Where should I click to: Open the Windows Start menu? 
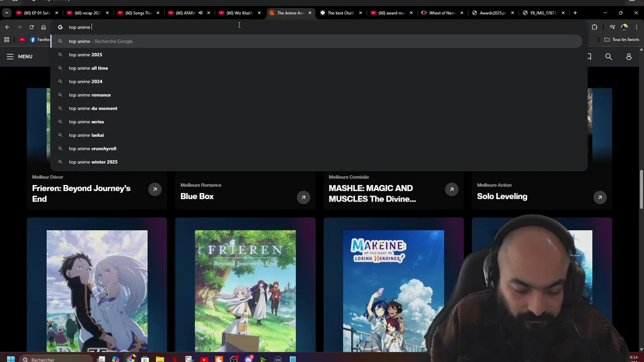click(x=11, y=359)
